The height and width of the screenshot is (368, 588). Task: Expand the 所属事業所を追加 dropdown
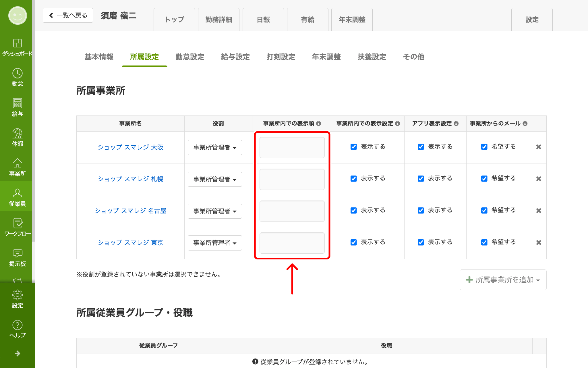pos(503,280)
